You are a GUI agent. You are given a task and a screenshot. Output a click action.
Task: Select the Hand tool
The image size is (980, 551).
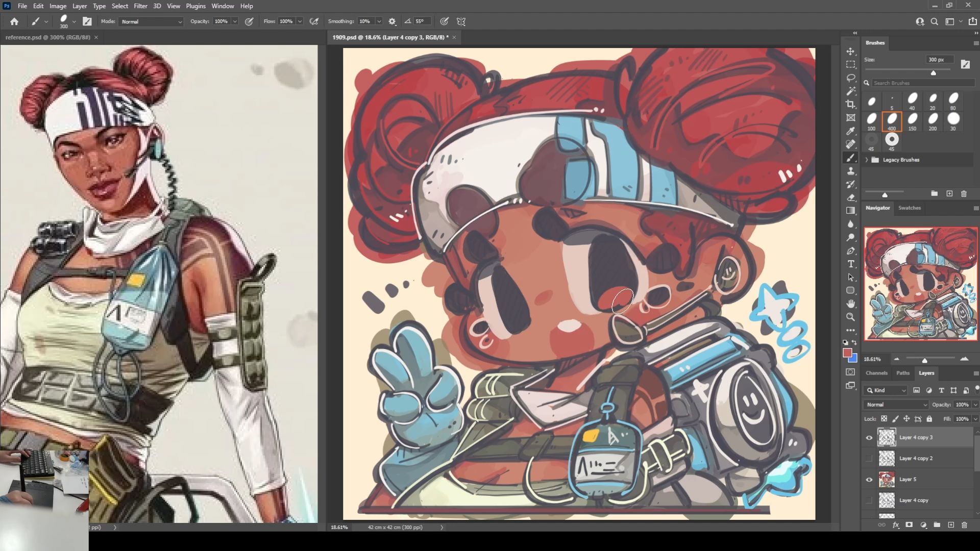point(850,304)
